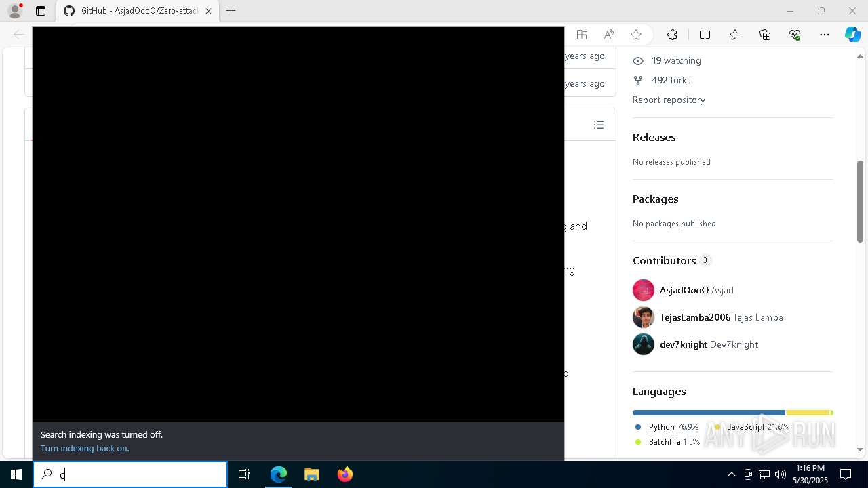This screenshot has width=868, height=488.
Task: Open Task View on taskbar
Action: tap(244, 474)
